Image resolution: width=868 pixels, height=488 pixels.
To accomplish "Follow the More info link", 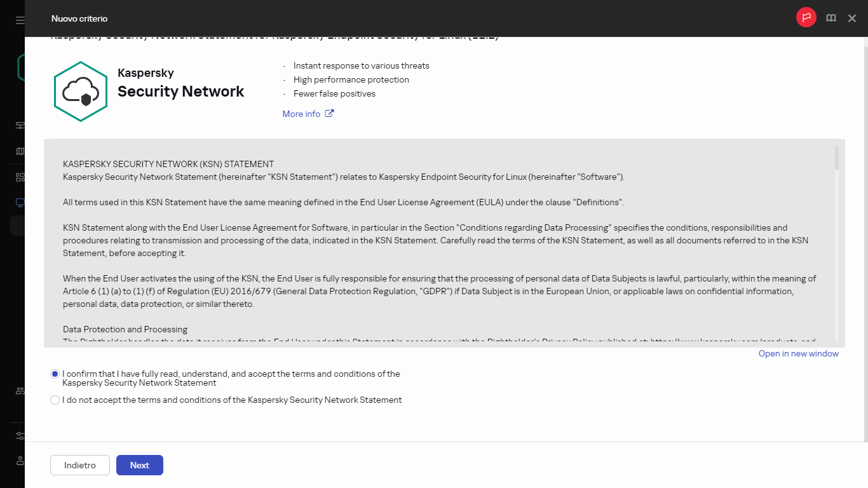I will pyautogui.click(x=301, y=114).
